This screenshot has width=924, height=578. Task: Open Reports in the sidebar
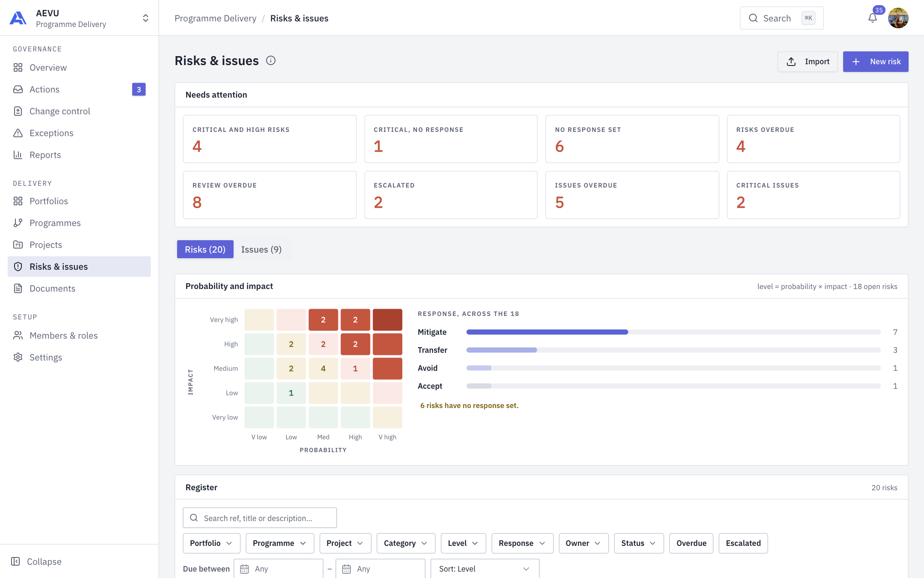tap(79, 155)
